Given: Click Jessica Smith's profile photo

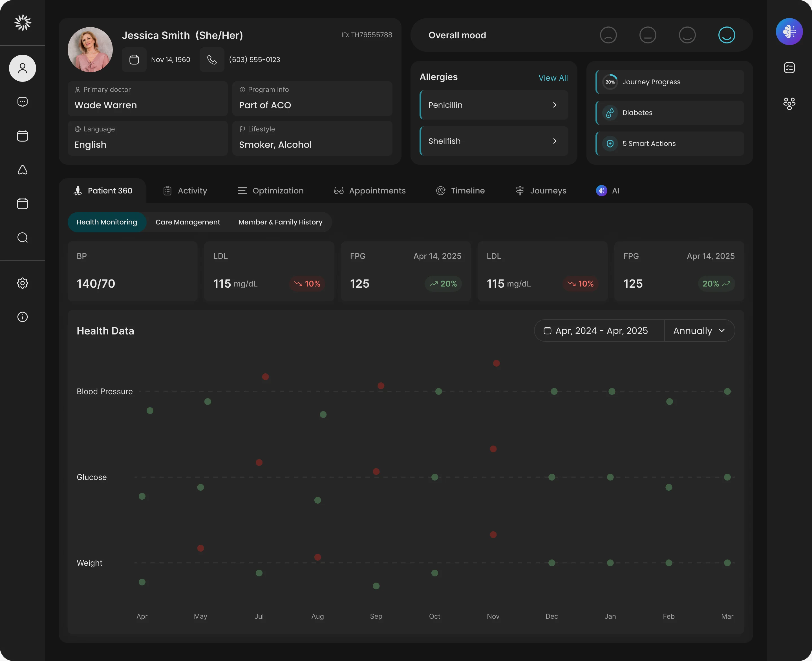Looking at the screenshot, I should (90, 50).
